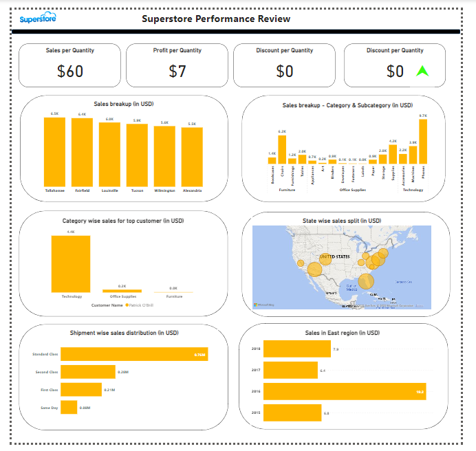476x451 pixels.
Task: Select the 2018 East region sales bar
Action: click(297, 349)
